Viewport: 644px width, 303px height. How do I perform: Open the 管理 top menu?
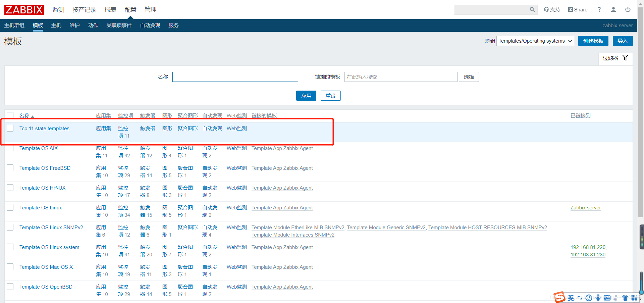(151, 10)
